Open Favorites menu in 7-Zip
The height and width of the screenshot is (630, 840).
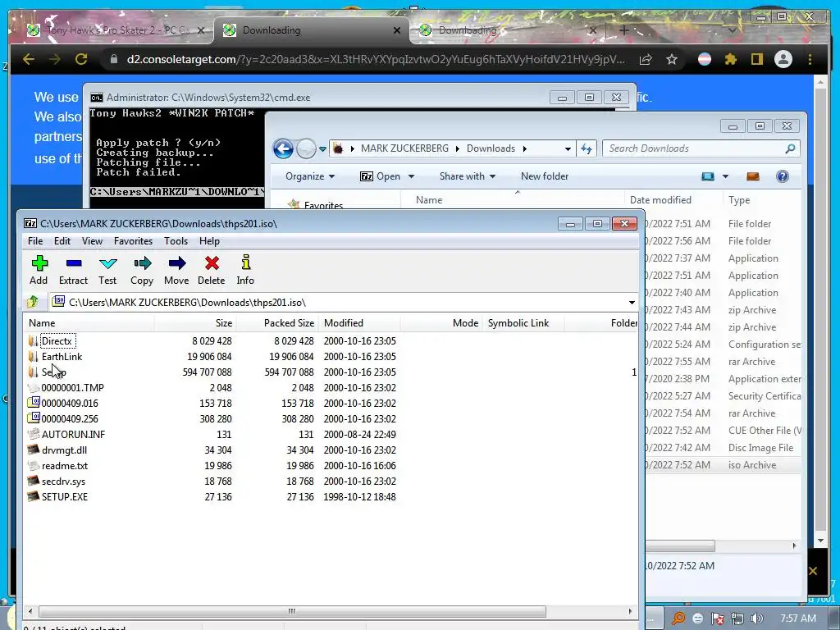134,241
